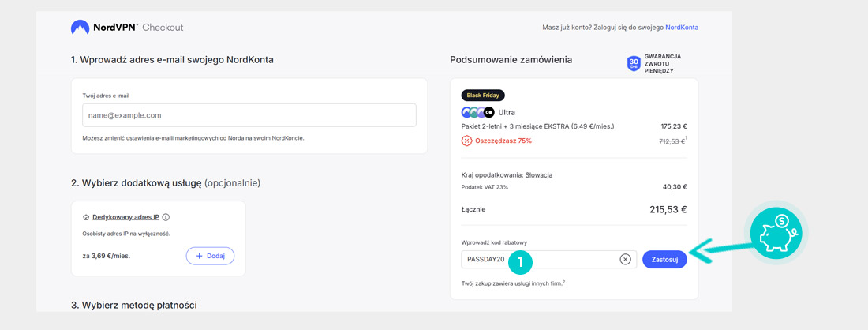Click the crossed-out 712,53 € price
This screenshot has width=868, height=330.
672,141
